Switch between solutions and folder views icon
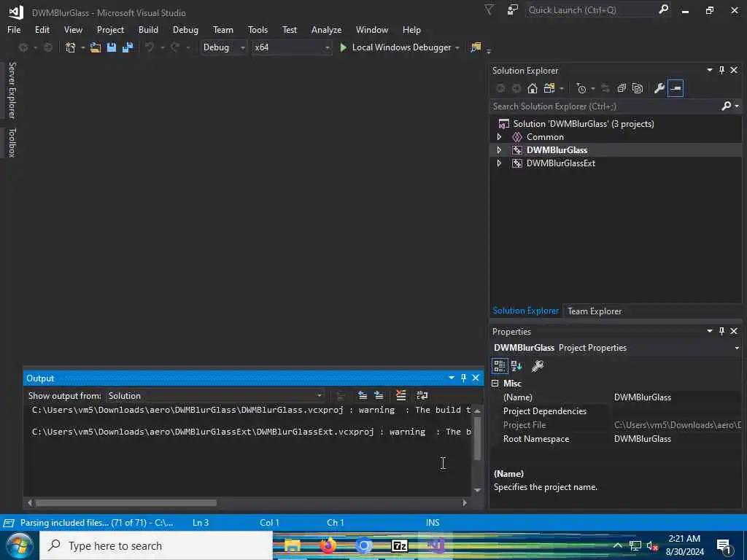747x560 pixels. [x=549, y=88]
